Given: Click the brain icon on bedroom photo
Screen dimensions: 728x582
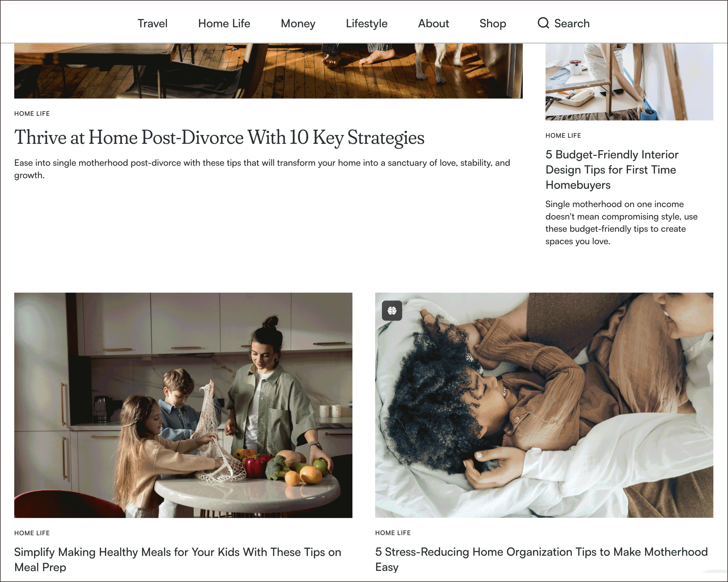Looking at the screenshot, I should click(392, 311).
